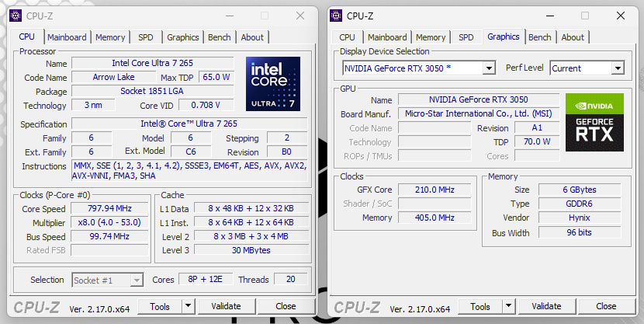Click GFX Core clock value 210.0 MHz

(x=435, y=190)
